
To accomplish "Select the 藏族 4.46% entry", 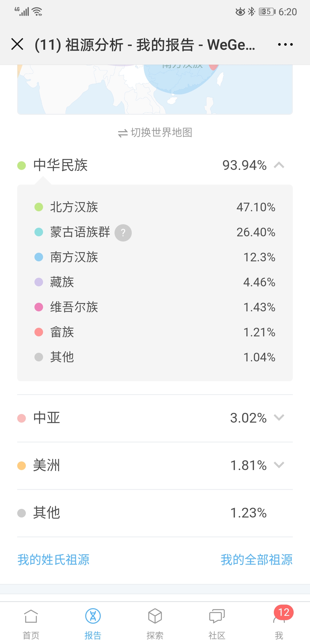I will click(155, 282).
